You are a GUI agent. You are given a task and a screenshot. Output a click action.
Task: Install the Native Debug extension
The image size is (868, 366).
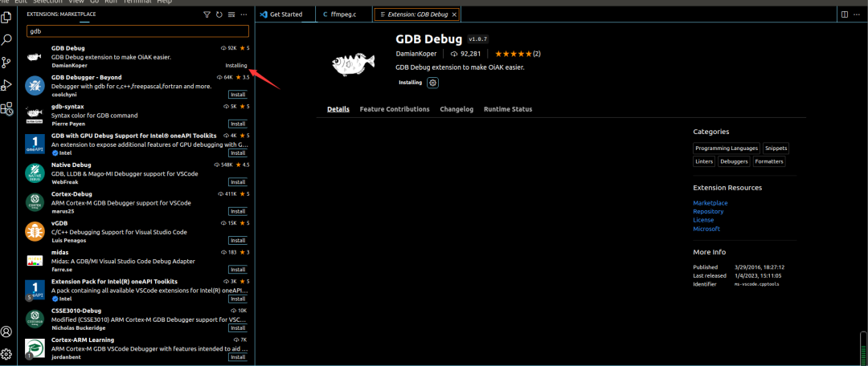coord(238,182)
